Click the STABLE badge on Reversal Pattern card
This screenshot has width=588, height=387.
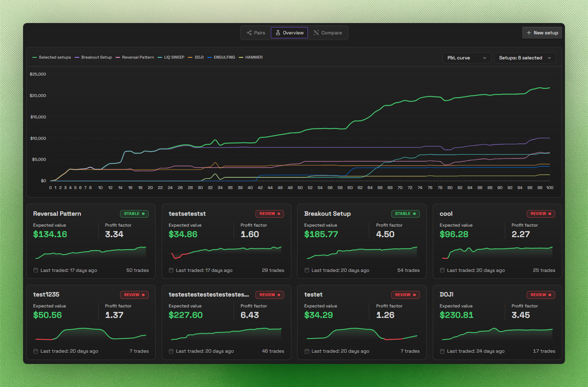coord(134,214)
